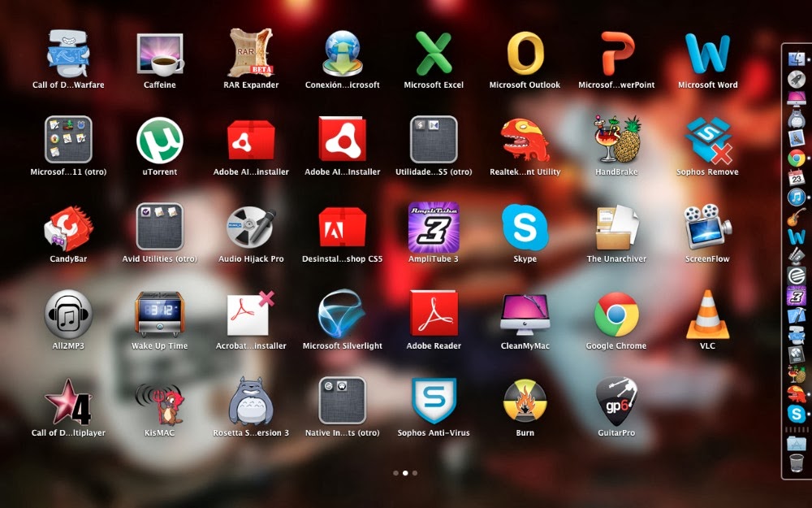Launch KisMAC
Viewport: 812px width, 508px height.
(x=159, y=402)
